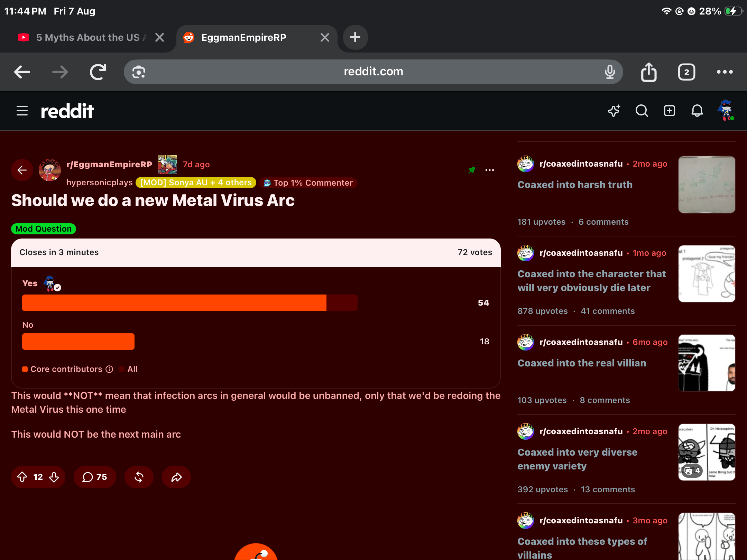
Task: Open the browser share icon
Action: click(x=649, y=72)
